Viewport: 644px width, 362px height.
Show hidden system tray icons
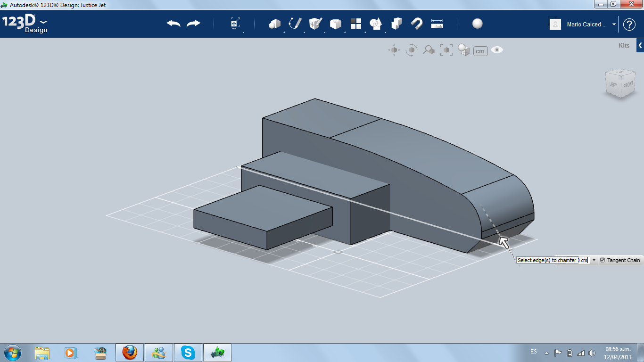click(x=546, y=353)
